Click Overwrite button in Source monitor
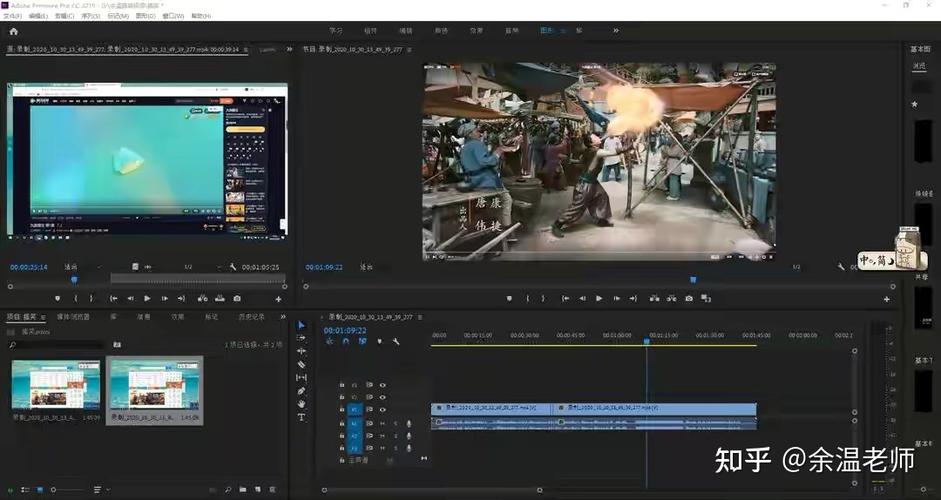Image resolution: width=941 pixels, height=500 pixels. 220,298
